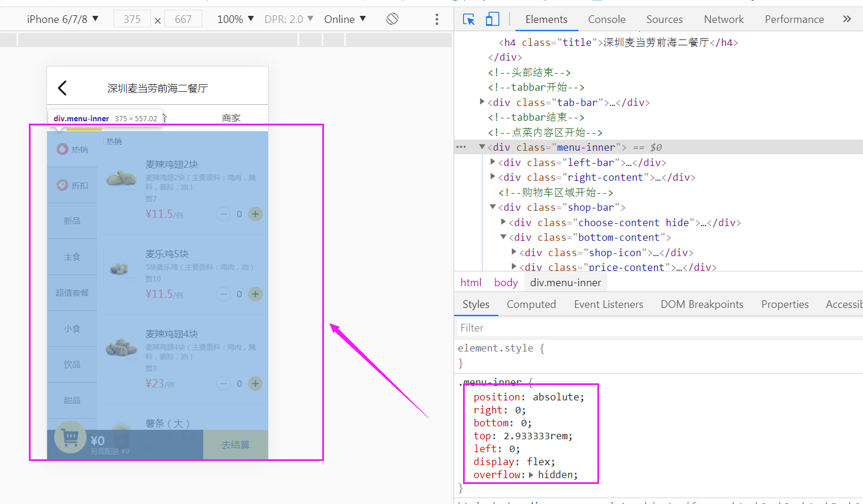Open the Properties pane tab

click(x=785, y=304)
